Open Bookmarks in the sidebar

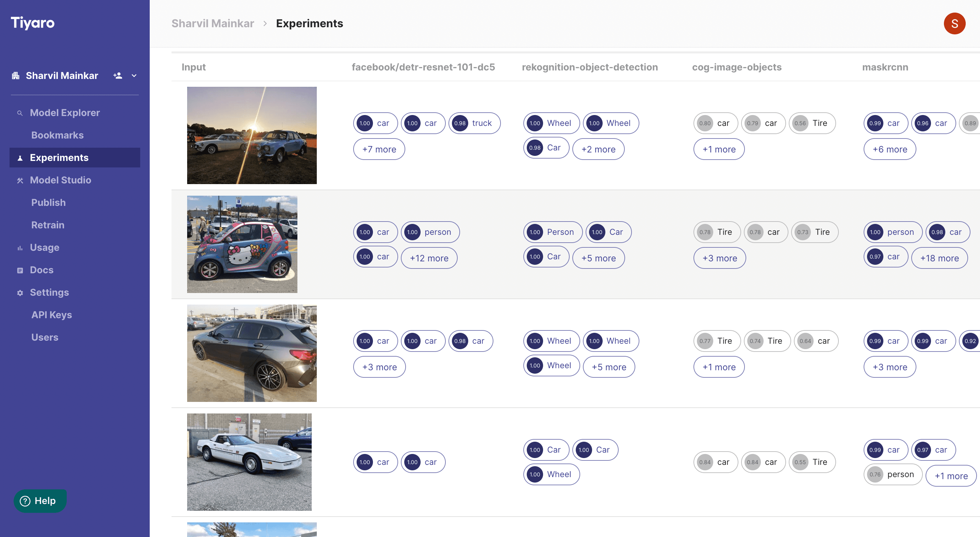[58, 135]
